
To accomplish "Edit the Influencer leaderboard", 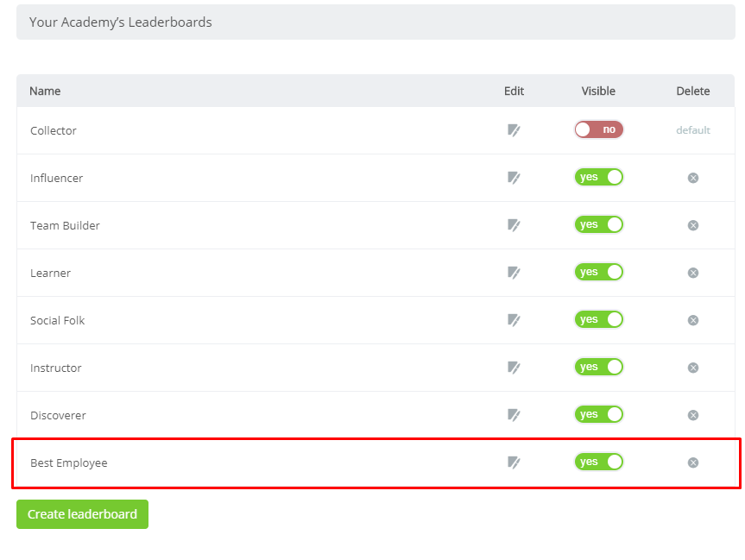I will tap(514, 177).
